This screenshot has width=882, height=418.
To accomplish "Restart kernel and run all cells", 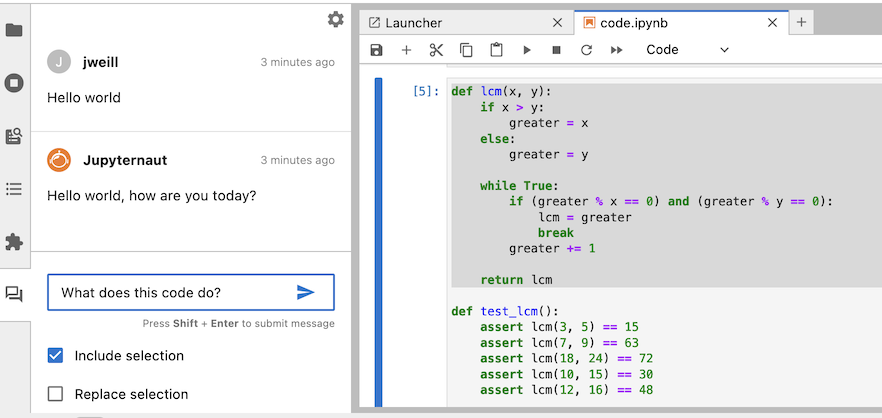I will (x=616, y=50).
